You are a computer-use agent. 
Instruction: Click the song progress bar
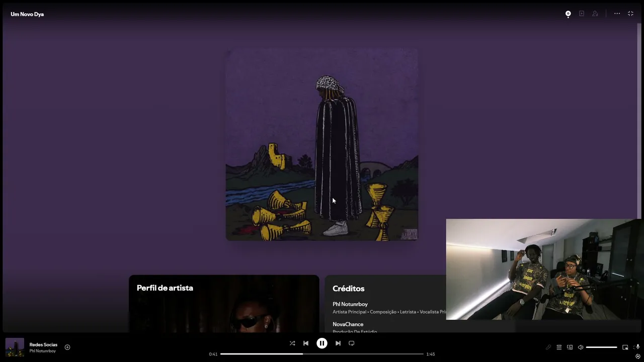(322, 354)
